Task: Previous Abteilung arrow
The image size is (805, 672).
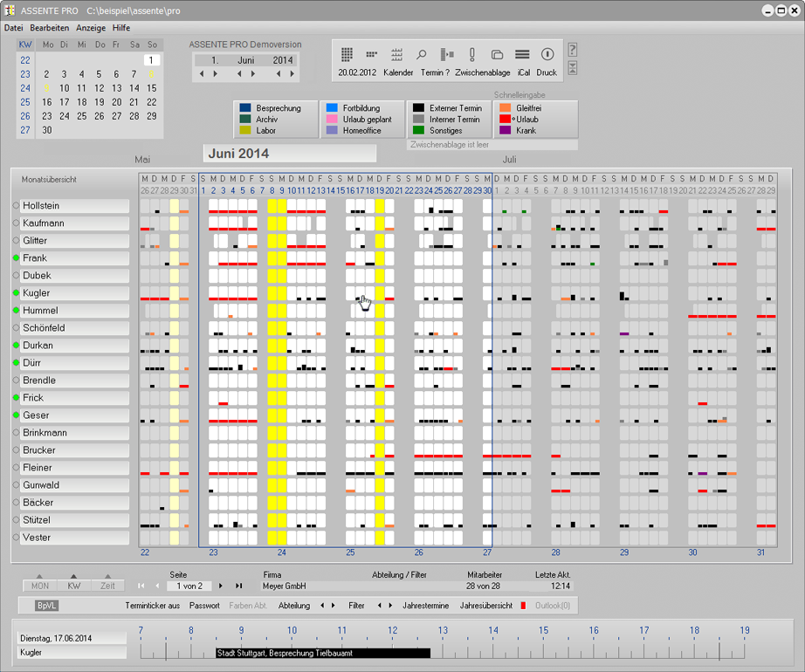Action: point(322,606)
